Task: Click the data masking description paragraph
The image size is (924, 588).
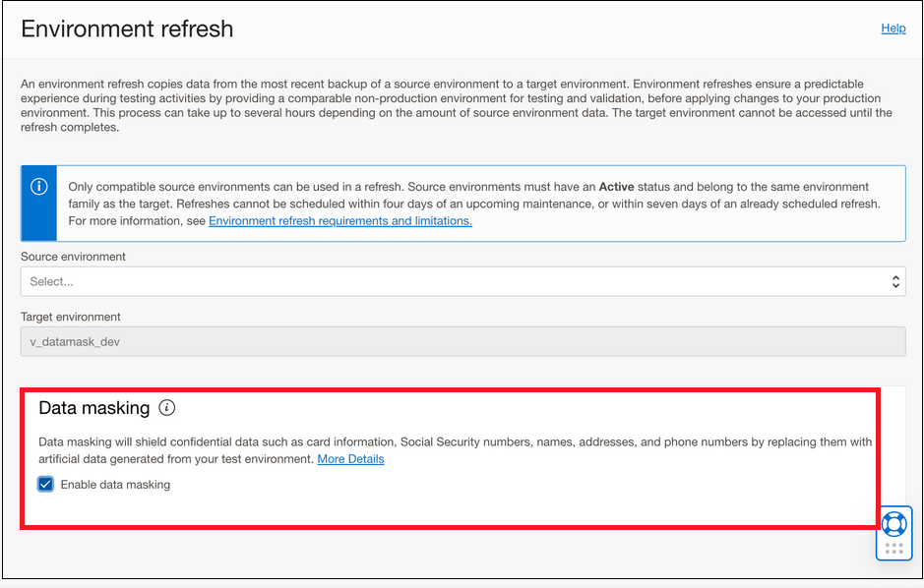Action: coord(455,450)
